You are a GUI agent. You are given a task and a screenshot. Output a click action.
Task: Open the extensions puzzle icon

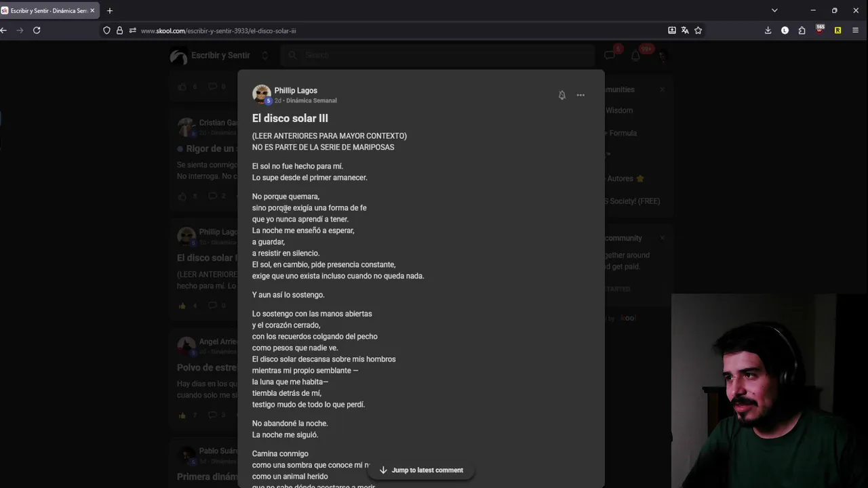(802, 30)
